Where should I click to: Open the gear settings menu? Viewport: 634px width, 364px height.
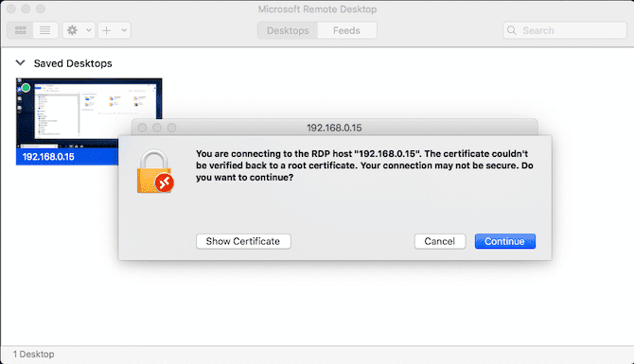[72, 30]
